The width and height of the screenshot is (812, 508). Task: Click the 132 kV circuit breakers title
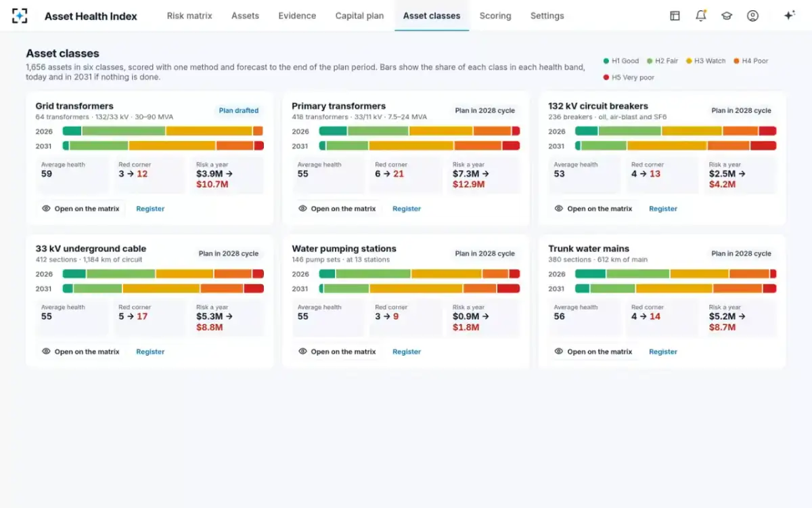(x=598, y=106)
